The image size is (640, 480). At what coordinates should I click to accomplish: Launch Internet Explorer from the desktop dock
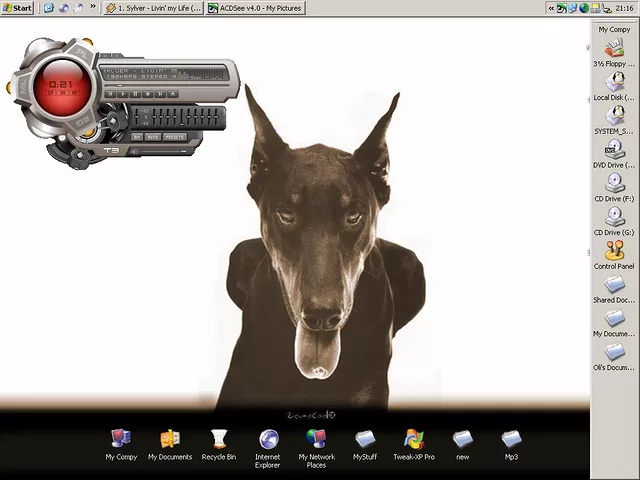coord(268,439)
